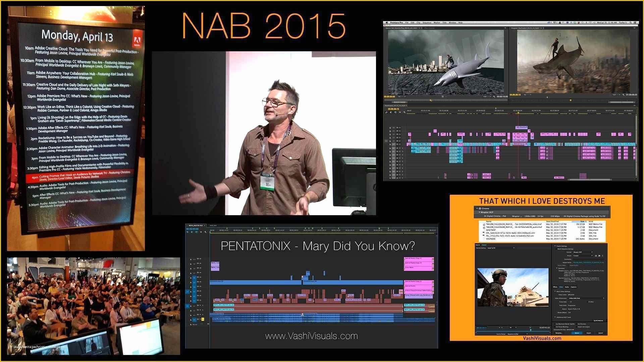Open the Window menu in Premiere Pro

(x=452, y=22)
